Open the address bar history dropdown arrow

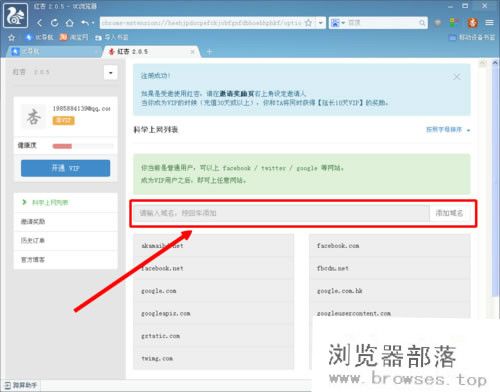321,23
